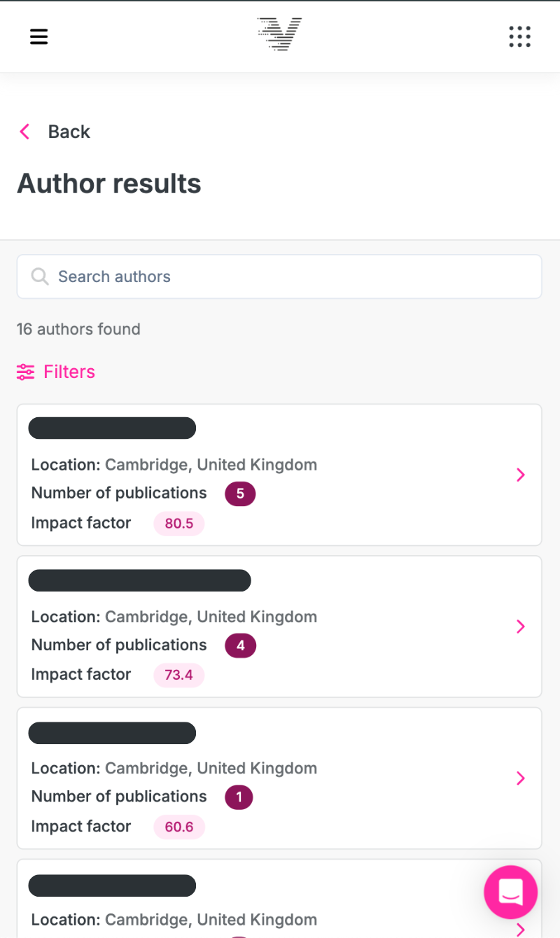Click the striped V logo in header
The image size is (560, 938).
(x=279, y=34)
